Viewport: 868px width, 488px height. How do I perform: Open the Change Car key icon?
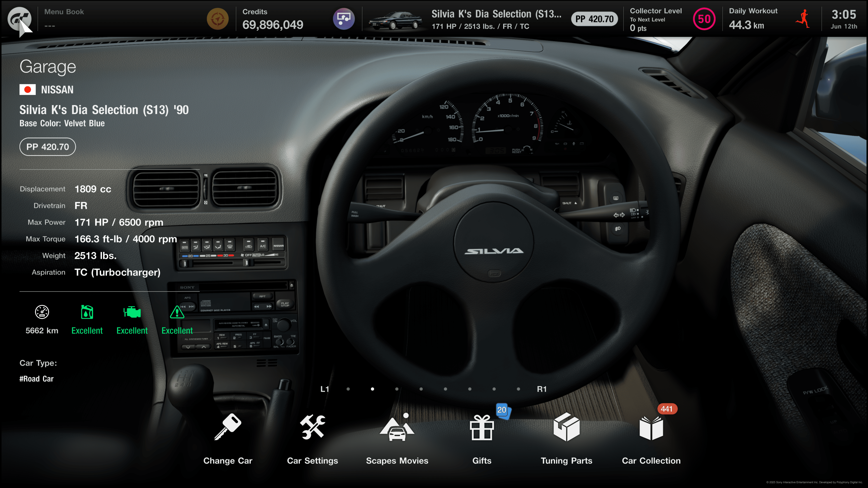(228, 427)
